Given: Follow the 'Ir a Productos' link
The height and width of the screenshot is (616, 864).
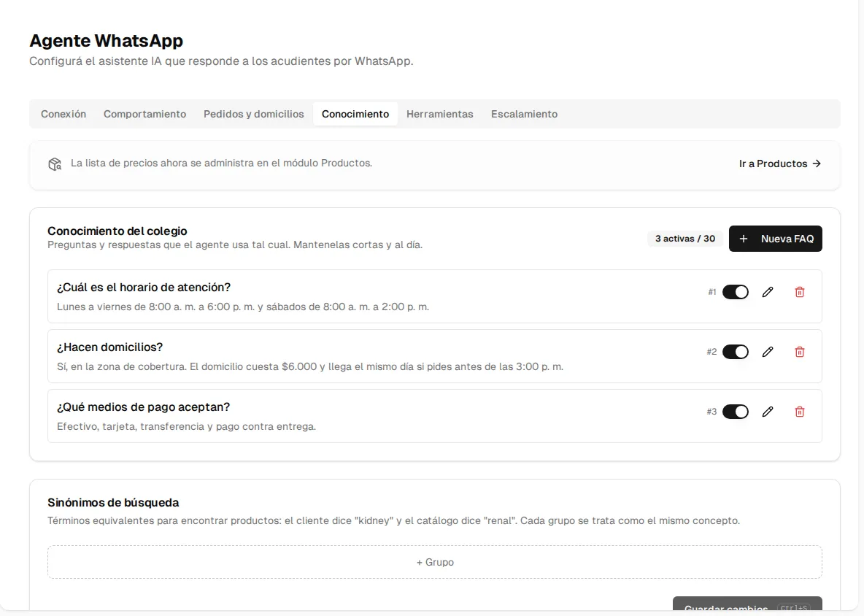Looking at the screenshot, I should [780, 163].
